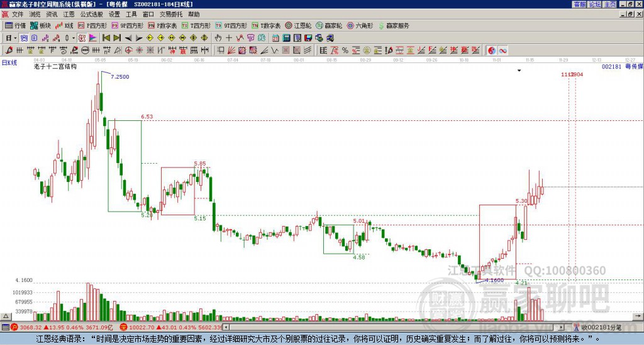Launch the 江恩轮 Gann wheel

298,25
